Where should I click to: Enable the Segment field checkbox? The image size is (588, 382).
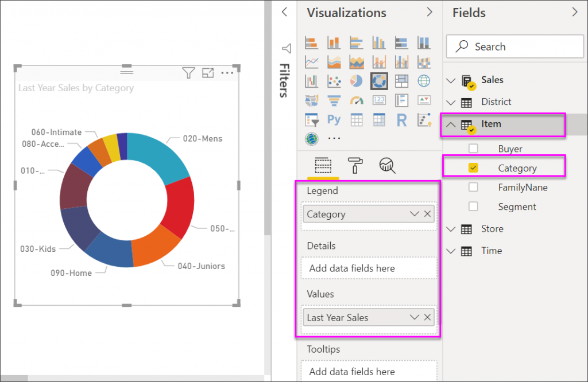pos(473,206)
